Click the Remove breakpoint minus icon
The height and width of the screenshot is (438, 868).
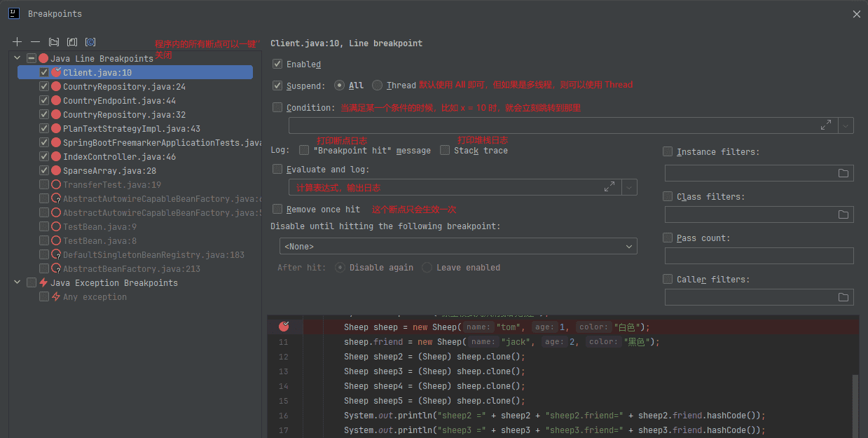click(35, 42)
